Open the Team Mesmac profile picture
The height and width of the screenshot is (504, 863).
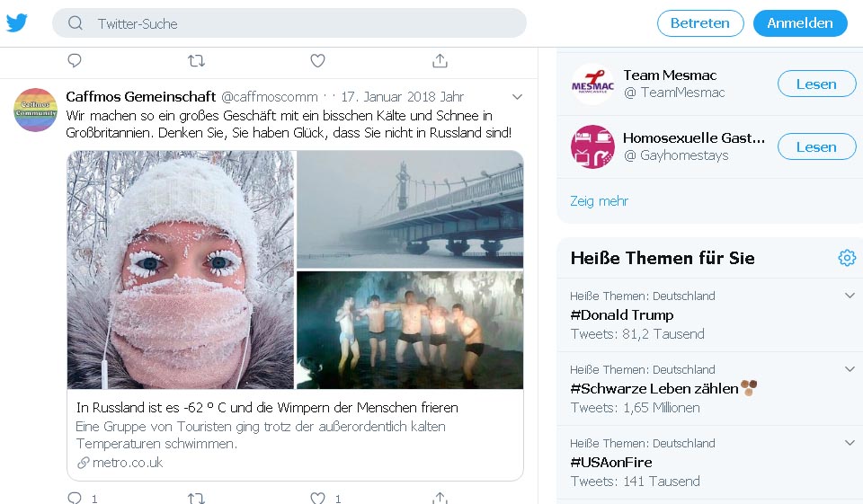click(x=592, y=84)
